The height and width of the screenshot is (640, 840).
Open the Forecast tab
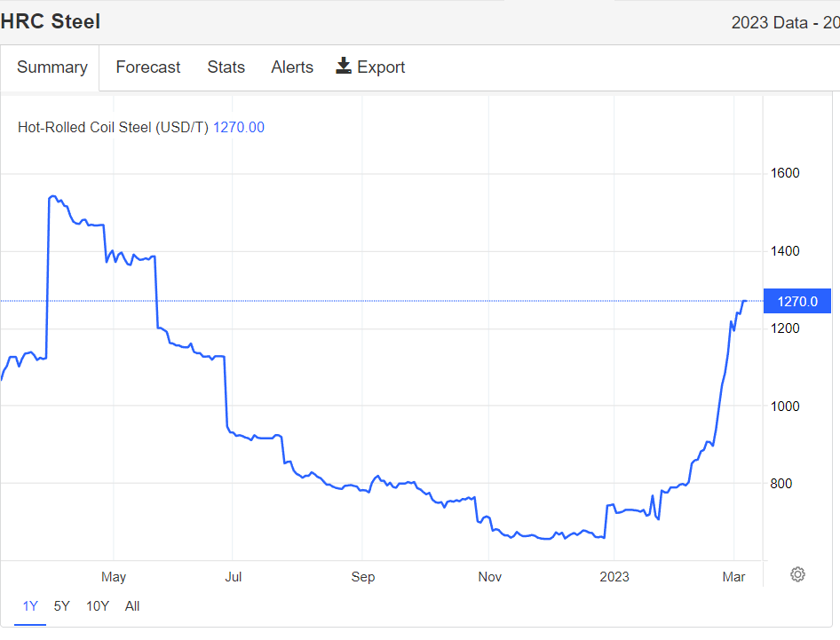point(148,67)
